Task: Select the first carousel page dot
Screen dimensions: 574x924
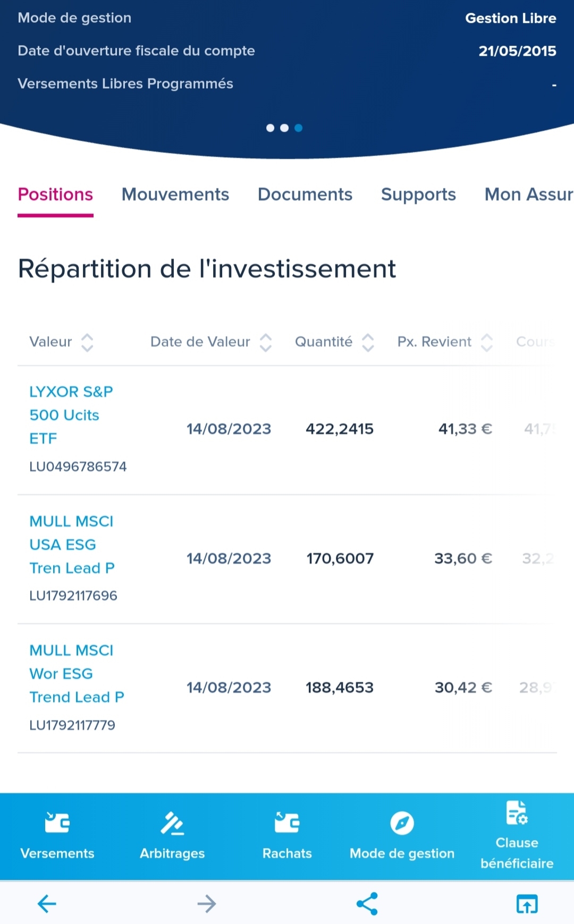Action: pyautogui.click(x=270, y=128)
